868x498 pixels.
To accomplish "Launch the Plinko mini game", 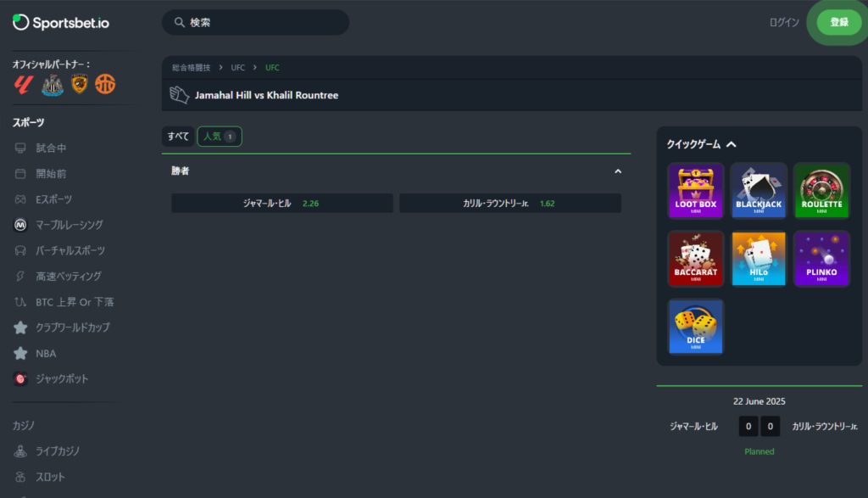I will pyautogui.click(x=821, y=259).
